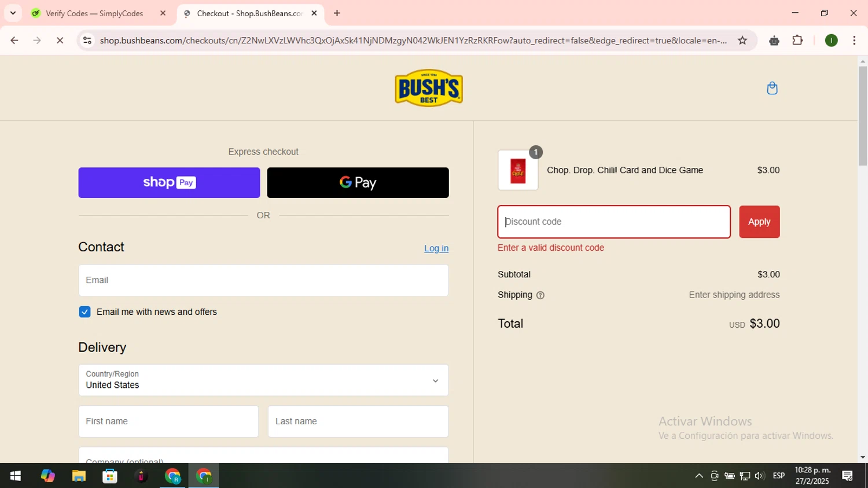This screenshot has width=868, height=488.
Task: Expand the Country/Region dropdown
Action: click(263, 380)
